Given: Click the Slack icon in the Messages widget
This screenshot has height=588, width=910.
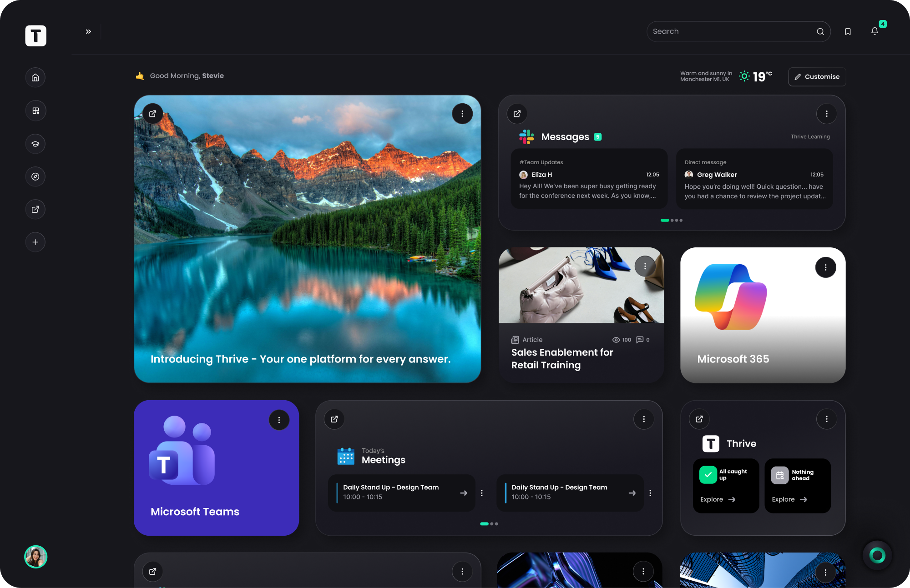Looking at the screenshot, I should point(526,136).
